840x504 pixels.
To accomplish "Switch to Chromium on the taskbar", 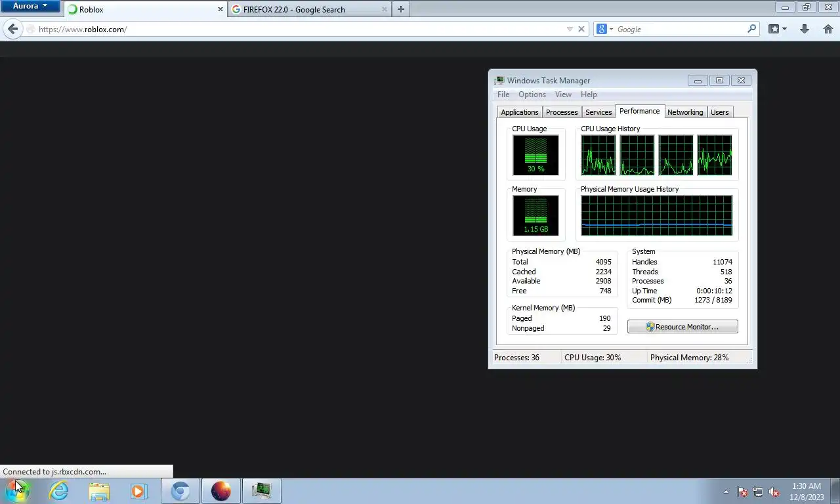I will pyautogui.click(x=180, y=491).
